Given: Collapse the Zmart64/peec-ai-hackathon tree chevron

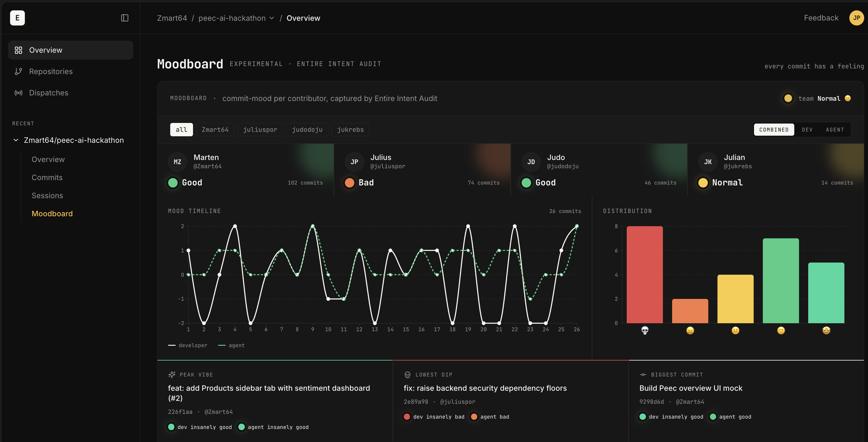Looking at the screenshot, I should coord(16,140).
